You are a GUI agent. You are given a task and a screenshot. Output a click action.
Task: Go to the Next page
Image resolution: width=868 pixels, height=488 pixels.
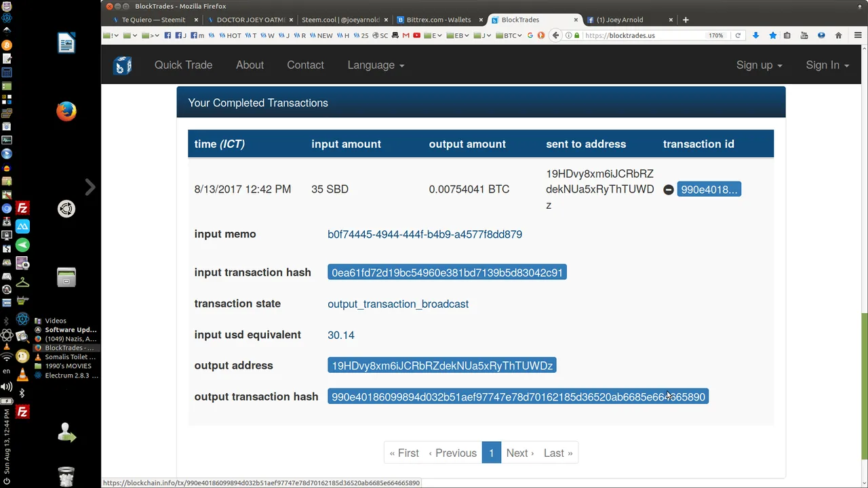click(x=519, y=453)
